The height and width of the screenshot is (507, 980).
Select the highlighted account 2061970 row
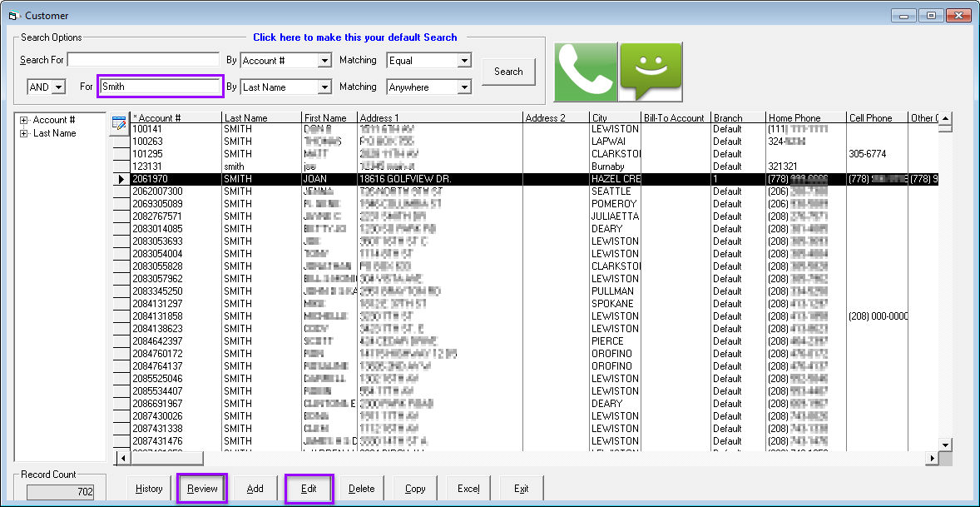pyautogui.click(x=534, y=179)
